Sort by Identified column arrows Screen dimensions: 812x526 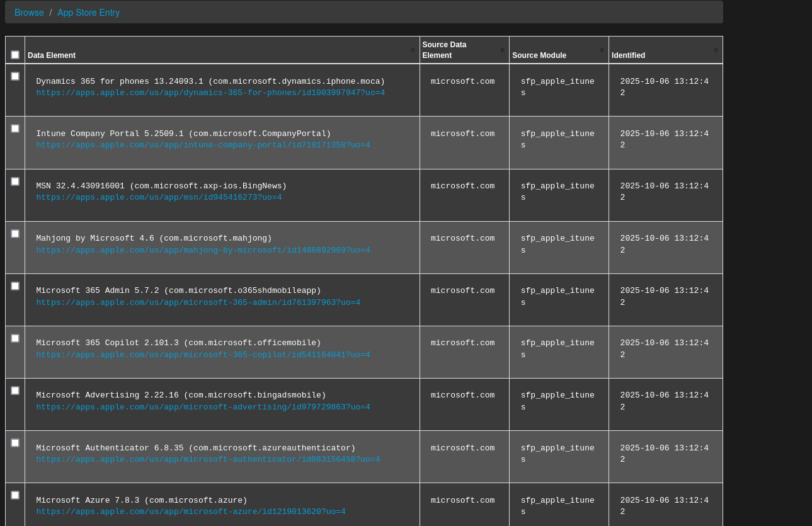[716, 50]
